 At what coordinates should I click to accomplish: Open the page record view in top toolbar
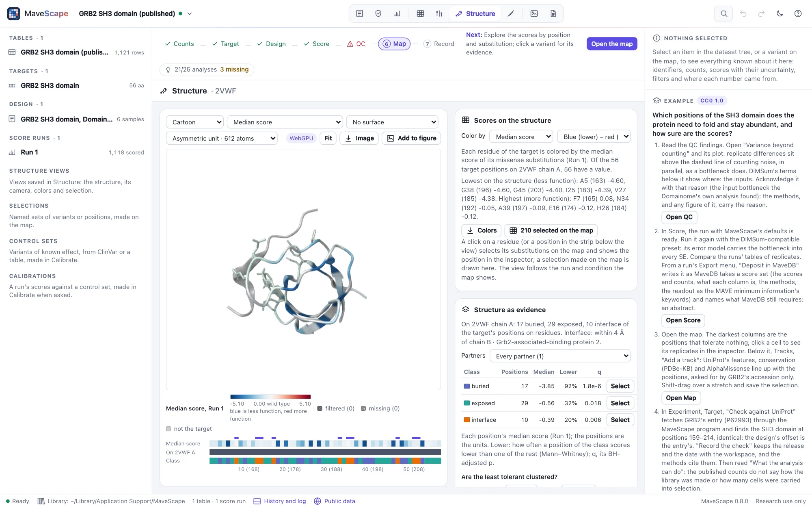(x=553, y=13)
